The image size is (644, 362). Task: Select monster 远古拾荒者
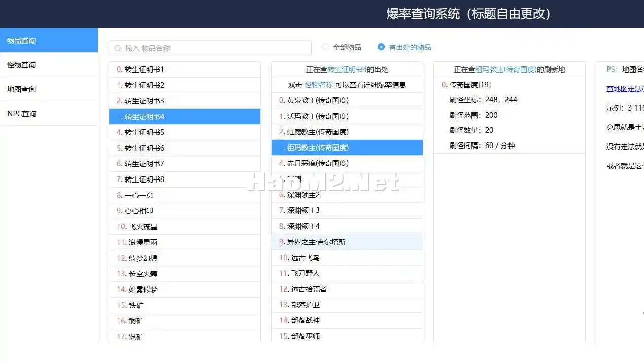[x=347, y=289]
